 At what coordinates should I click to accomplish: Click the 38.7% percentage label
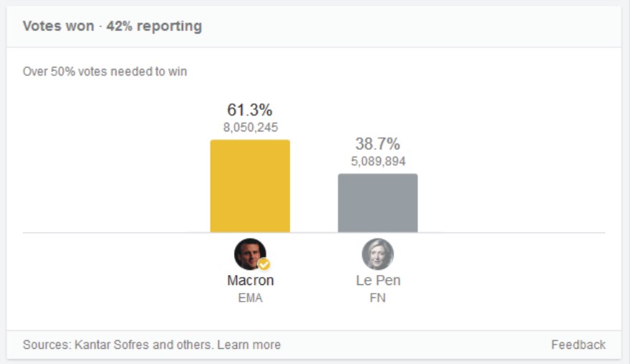coord(378,144)
